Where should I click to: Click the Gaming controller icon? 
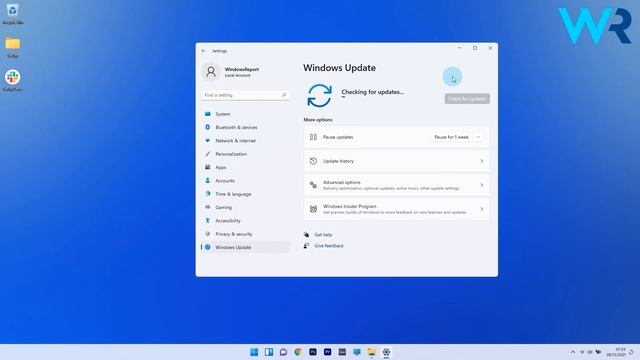[x=208, y=207]
